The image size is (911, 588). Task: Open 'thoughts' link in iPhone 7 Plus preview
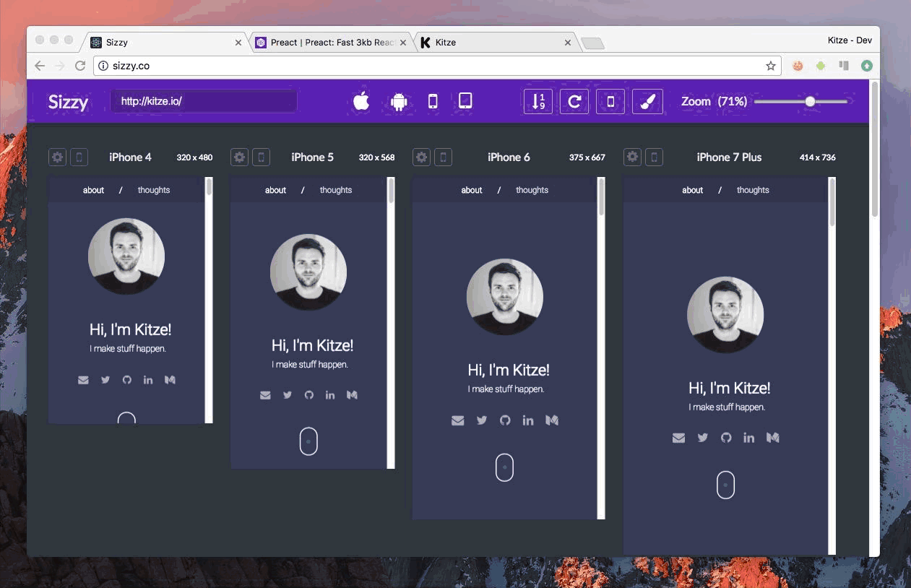[753, 190]
